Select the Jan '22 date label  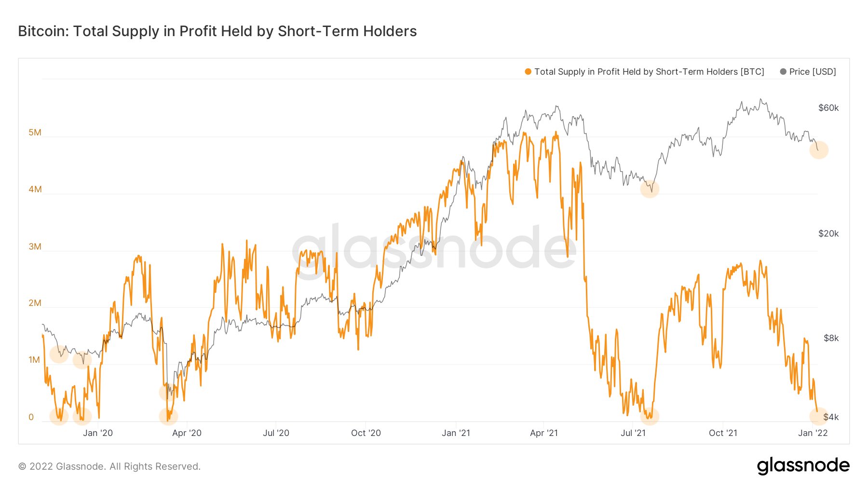coord(813,433)
